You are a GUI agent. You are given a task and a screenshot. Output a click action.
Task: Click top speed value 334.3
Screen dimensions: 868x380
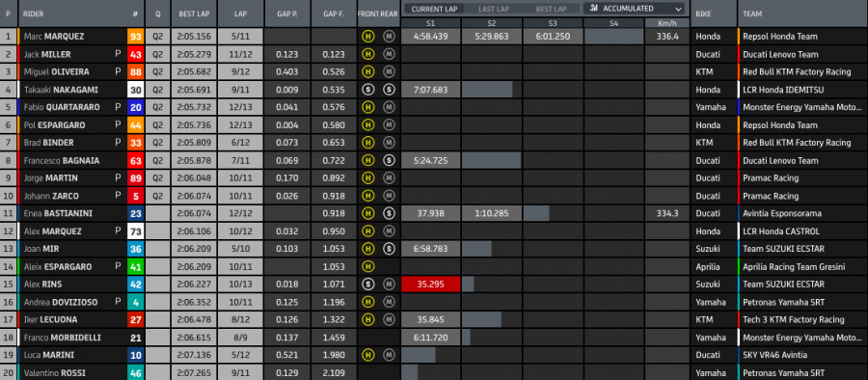tap(667, 213)
